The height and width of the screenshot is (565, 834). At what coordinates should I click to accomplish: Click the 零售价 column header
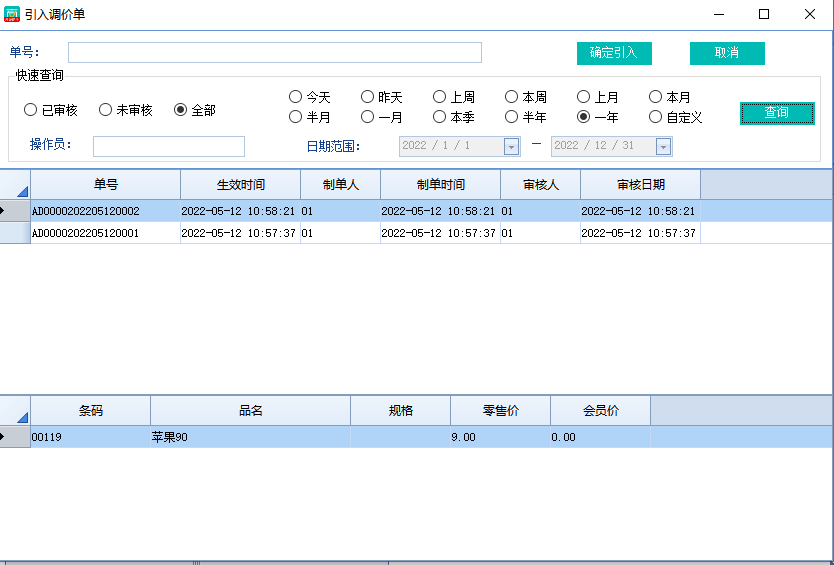pyautogui.click(x=500, y=411)
